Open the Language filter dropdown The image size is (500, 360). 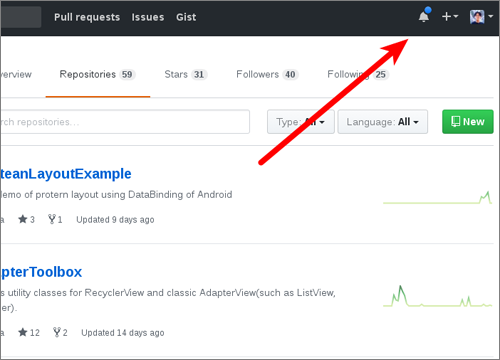[x=383, y=122]
